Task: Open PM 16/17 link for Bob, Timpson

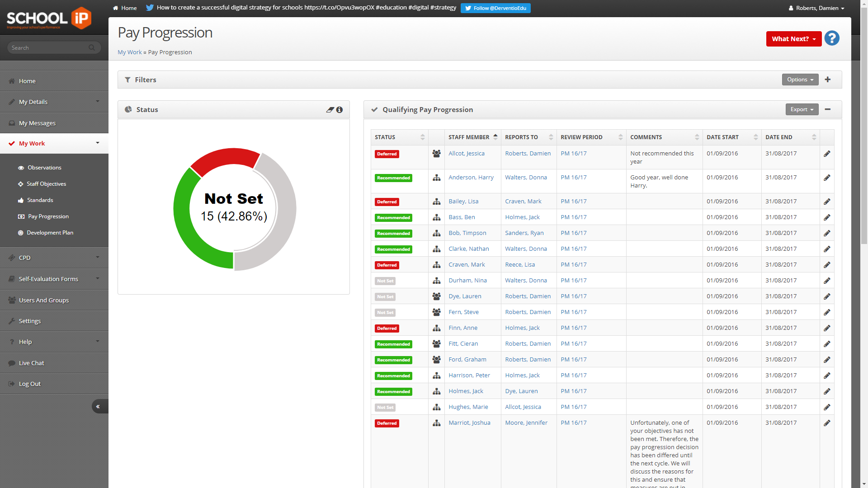Action: (x=573, y=233)
